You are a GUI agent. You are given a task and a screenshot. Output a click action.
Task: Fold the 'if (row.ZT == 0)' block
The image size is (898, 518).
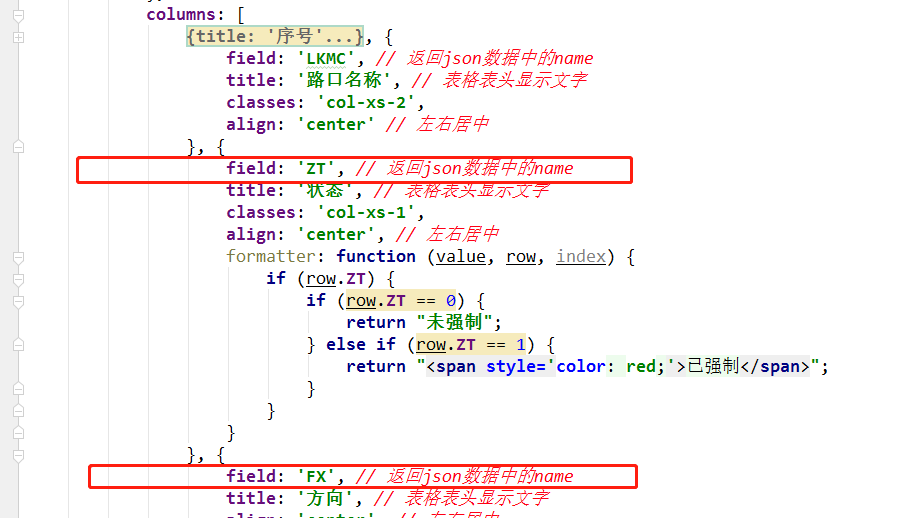(x=18, y=301)
